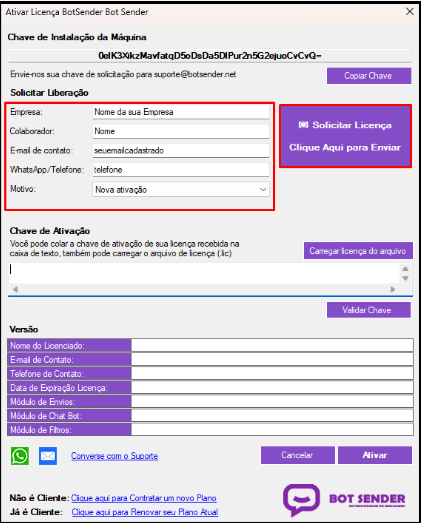Click the activation box scroll-down arrow
This screenshot has width=421, height=523.
tap(405, 278)
